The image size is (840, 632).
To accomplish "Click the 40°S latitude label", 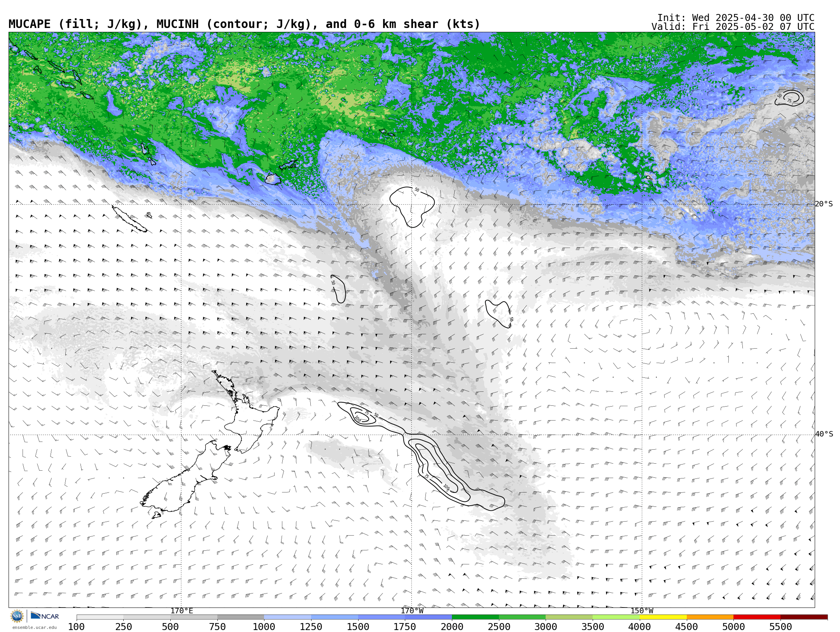I will point(824,434).
